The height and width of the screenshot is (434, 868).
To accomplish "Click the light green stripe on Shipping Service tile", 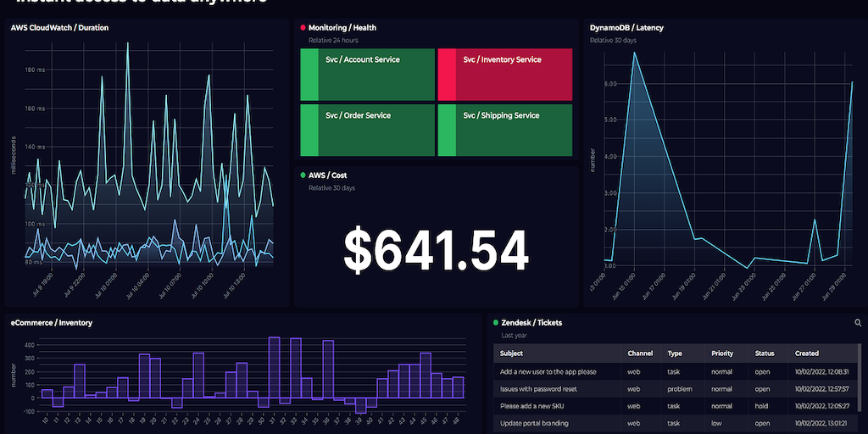I will [447, 131].
